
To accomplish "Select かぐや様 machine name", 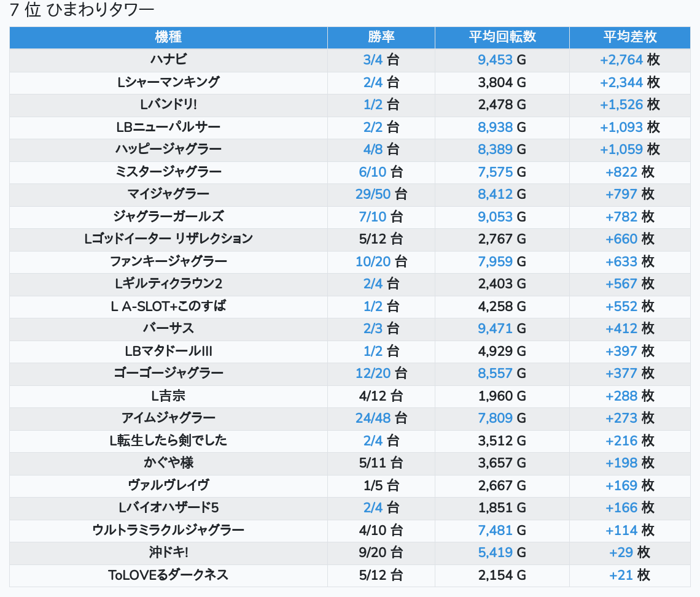I will point(168,463).
